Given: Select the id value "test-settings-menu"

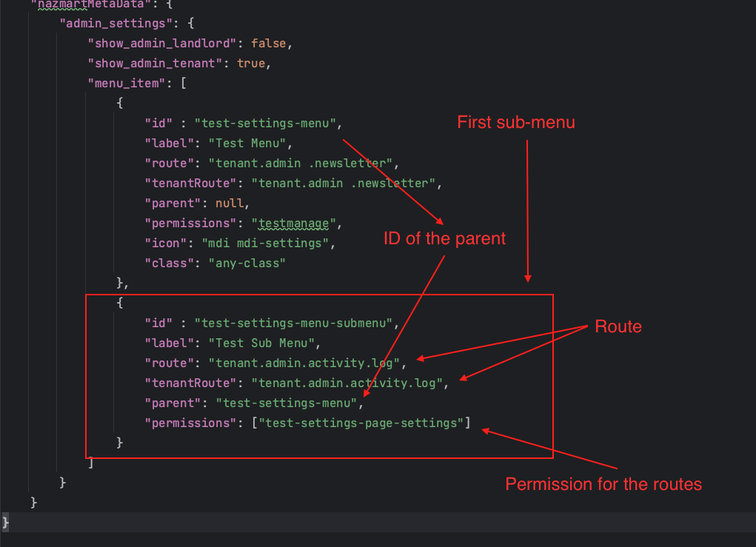Looking at the screenshot, I should [264, 124].
